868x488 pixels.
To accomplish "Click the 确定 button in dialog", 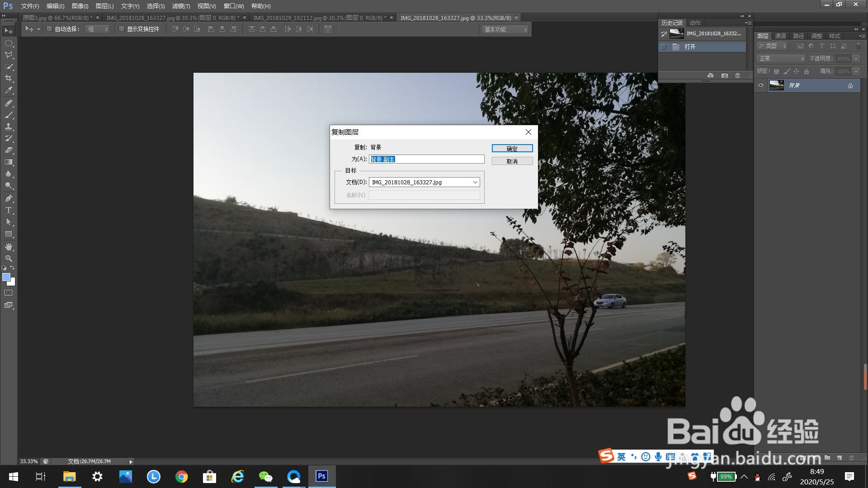I will pyautogui.click(x=512, y=149).
